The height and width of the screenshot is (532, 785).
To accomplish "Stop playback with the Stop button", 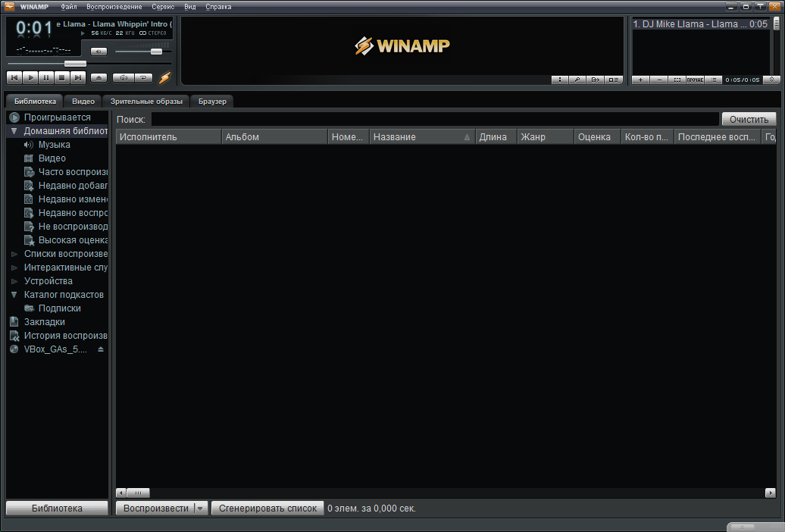I will 61,77.
